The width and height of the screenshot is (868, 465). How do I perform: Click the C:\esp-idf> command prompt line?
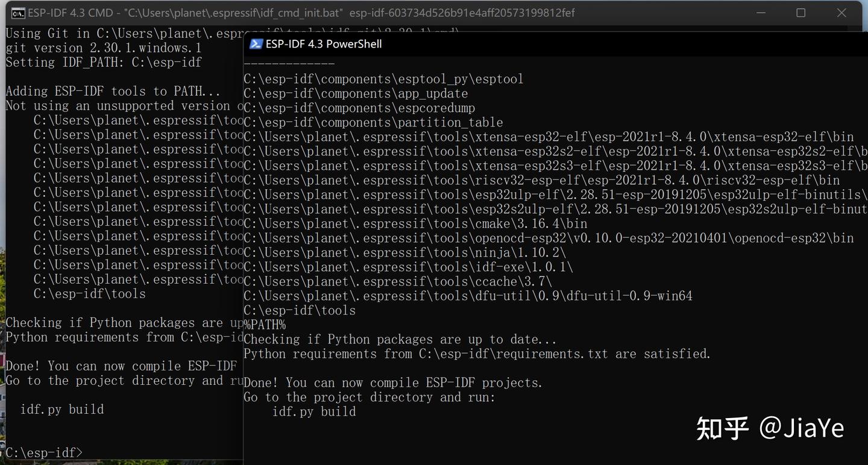tap(42, 452)
